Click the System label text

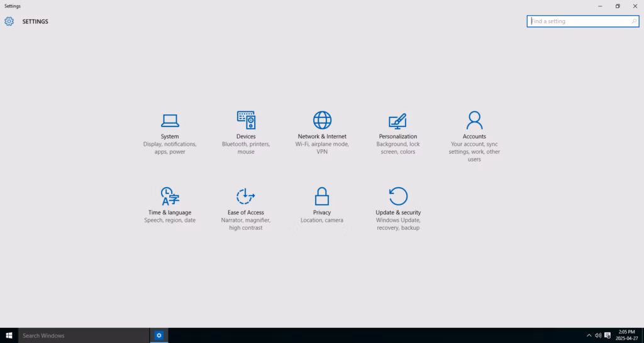coord(170,136)
